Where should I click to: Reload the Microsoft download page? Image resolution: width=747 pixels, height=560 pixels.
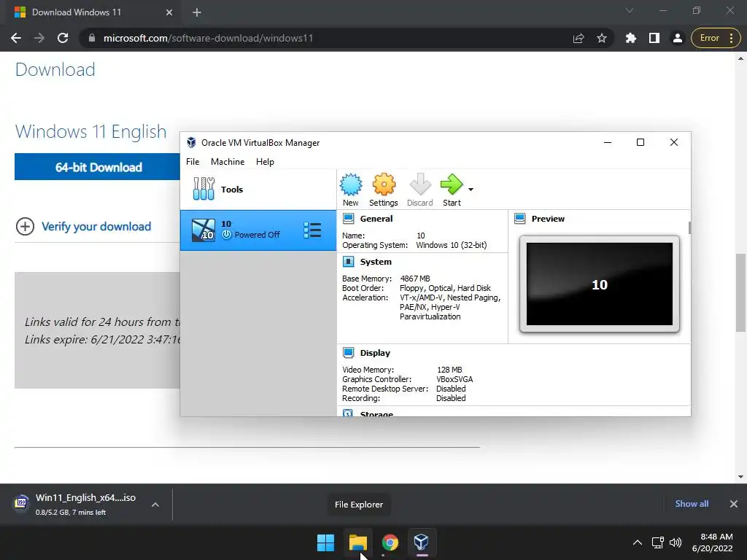click(63, 38)
